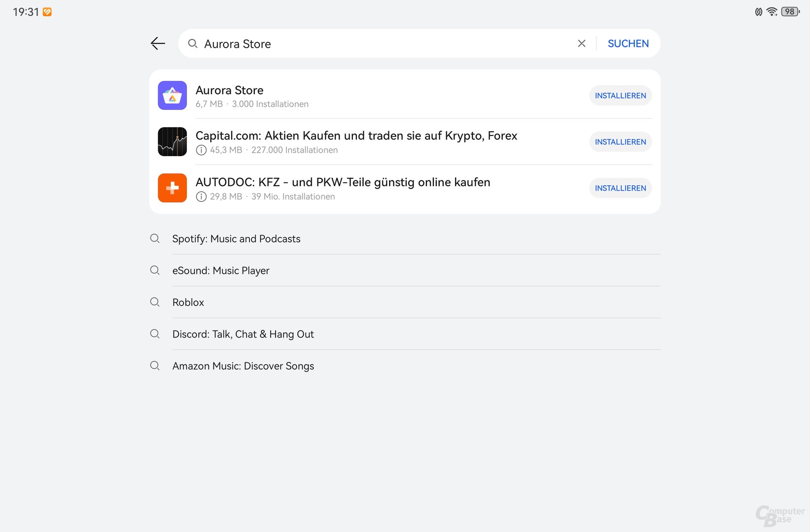810x532 pixels.
Task: Click search icon beside Discord suggestion
Action: [155, 334]
